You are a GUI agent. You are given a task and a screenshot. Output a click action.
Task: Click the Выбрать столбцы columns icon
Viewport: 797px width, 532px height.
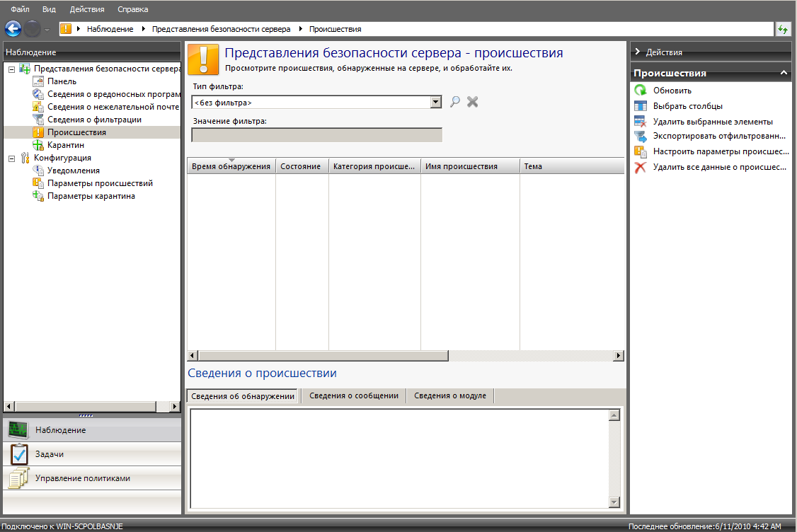point(640,106)
